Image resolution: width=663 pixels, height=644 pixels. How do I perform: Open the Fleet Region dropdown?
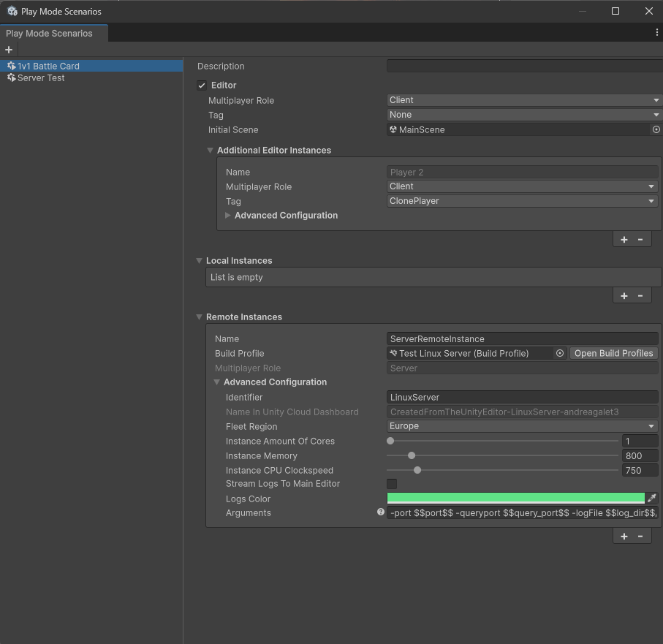(x=522, y=426)
